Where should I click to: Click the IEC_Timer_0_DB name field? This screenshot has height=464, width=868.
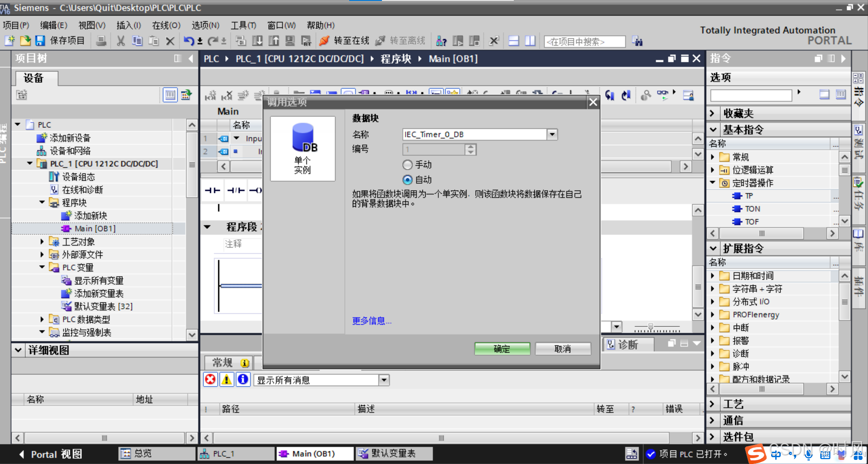coord(474,134)
